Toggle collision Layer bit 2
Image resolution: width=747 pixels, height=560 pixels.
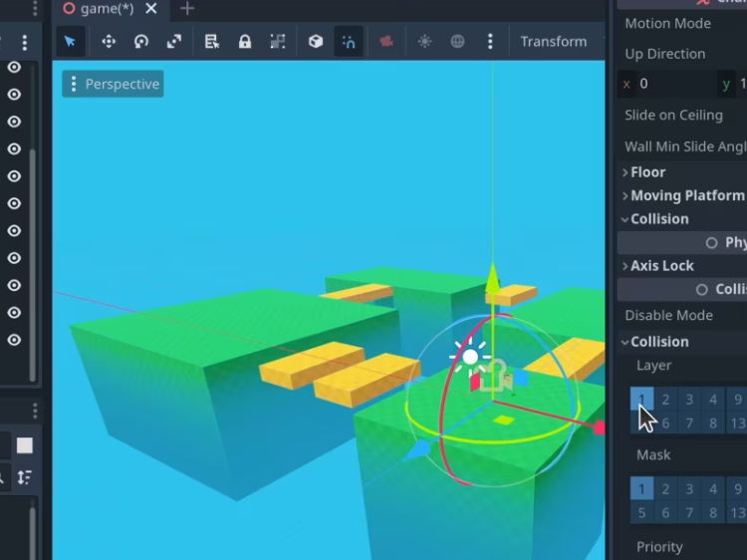click(x=665, y=399)
